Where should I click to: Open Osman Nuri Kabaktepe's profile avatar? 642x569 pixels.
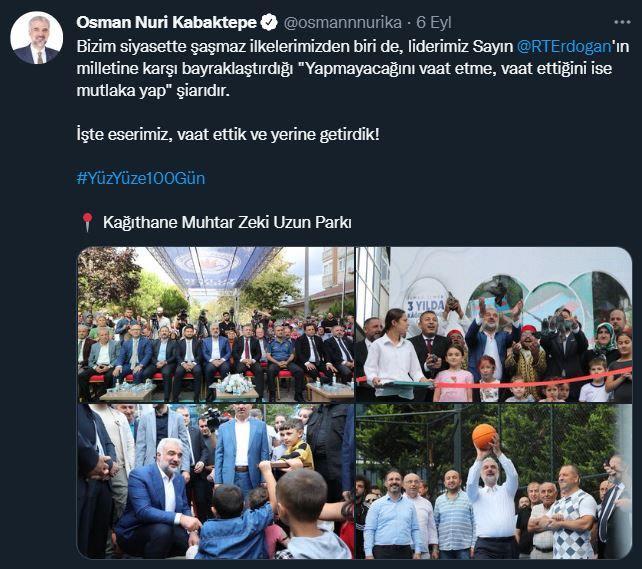pos(36,38)
